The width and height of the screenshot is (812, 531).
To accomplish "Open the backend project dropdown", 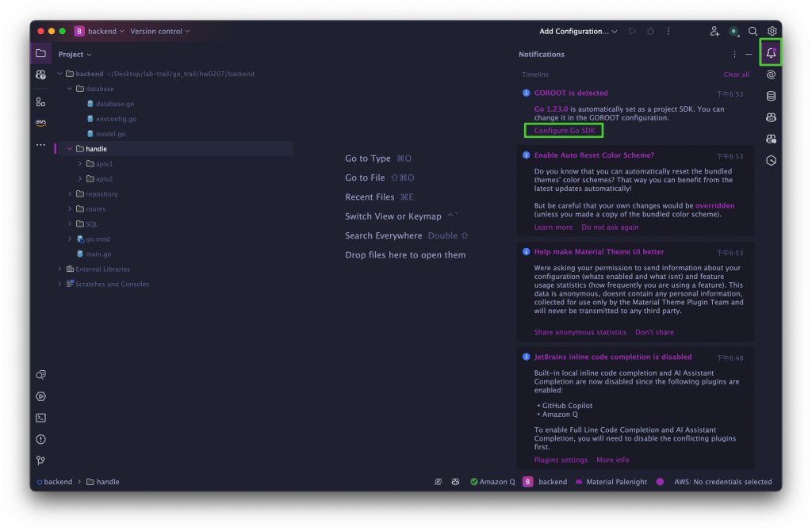I will [99, 31].
